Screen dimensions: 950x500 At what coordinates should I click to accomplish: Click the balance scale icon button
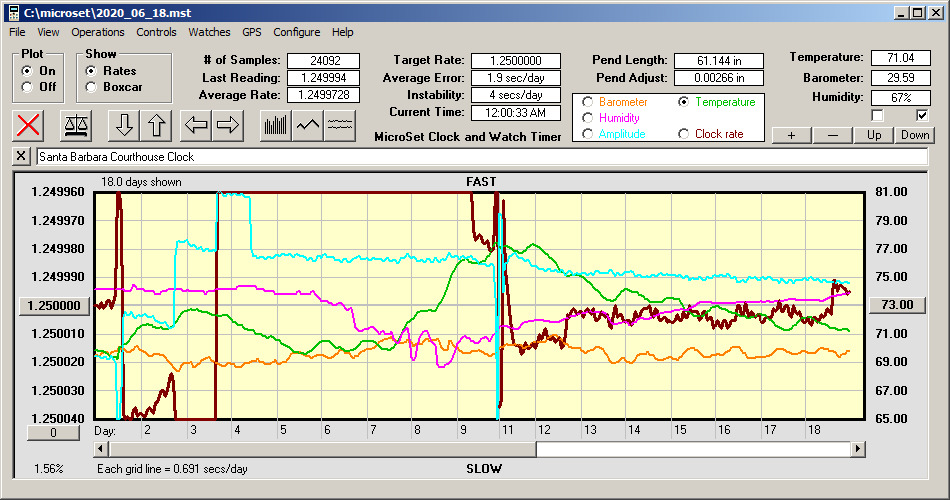76,125
